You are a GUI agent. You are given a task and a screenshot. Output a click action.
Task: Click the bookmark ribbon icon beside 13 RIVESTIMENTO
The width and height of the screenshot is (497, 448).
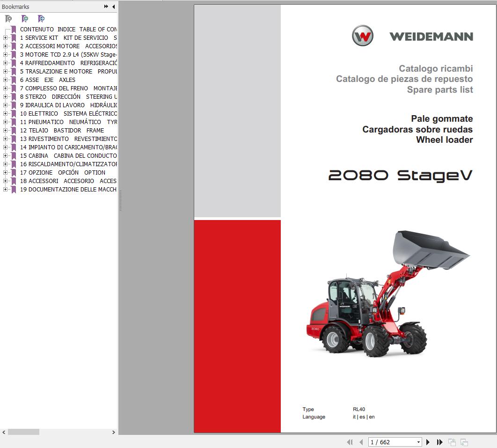tap(14, 139)
